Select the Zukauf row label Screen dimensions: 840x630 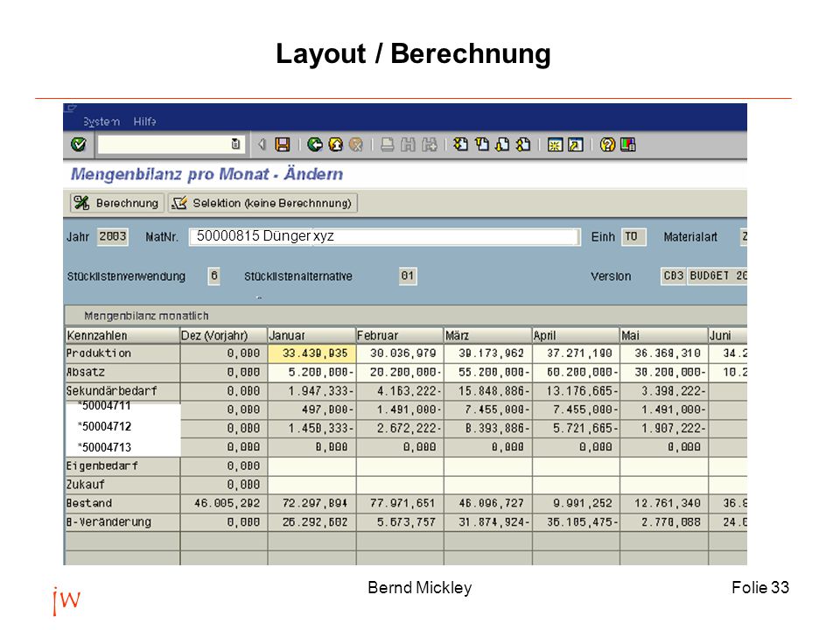click(122, 485)
